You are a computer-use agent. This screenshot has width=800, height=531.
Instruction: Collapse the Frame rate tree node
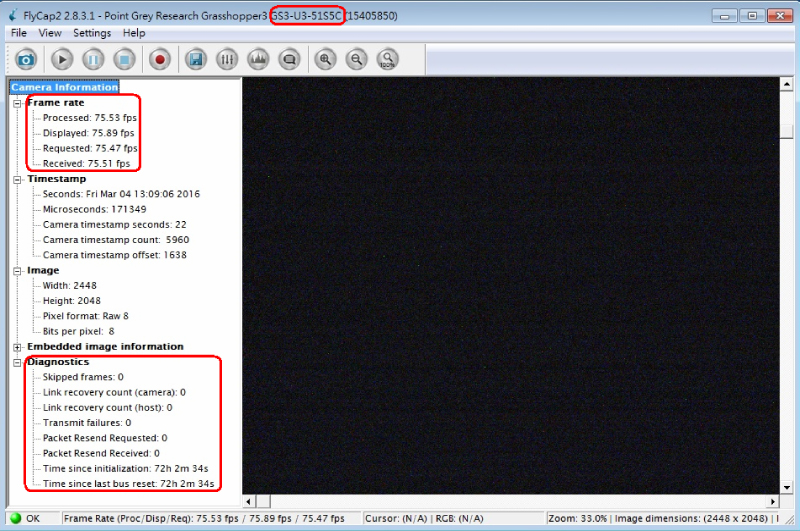pyautogui.click(x=17, y=103)
